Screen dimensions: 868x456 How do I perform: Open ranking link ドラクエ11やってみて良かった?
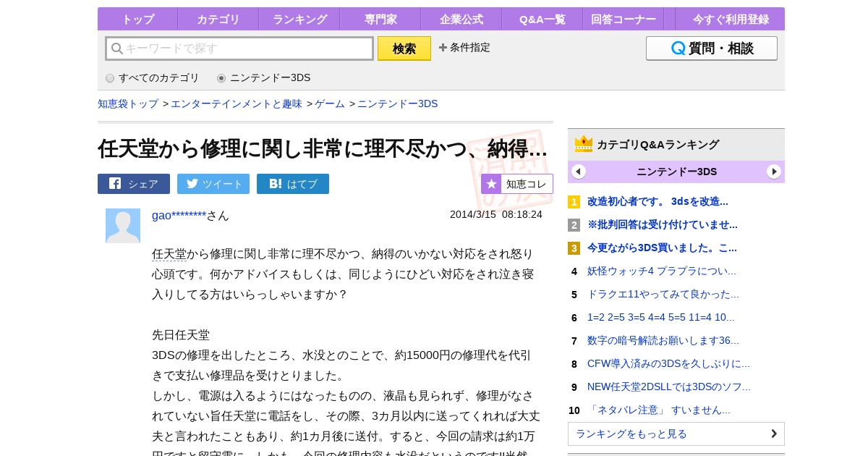[x=663, y=295]
